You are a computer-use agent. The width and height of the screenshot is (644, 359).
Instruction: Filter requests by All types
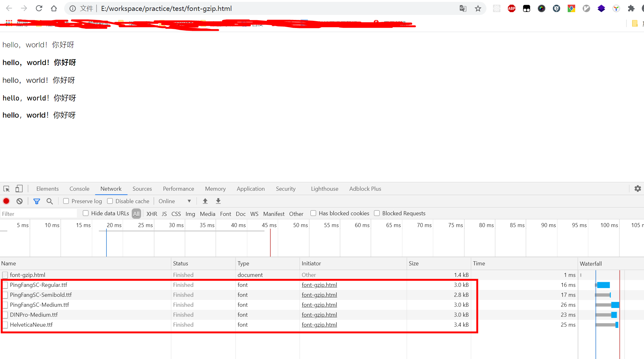coord(136,214)
